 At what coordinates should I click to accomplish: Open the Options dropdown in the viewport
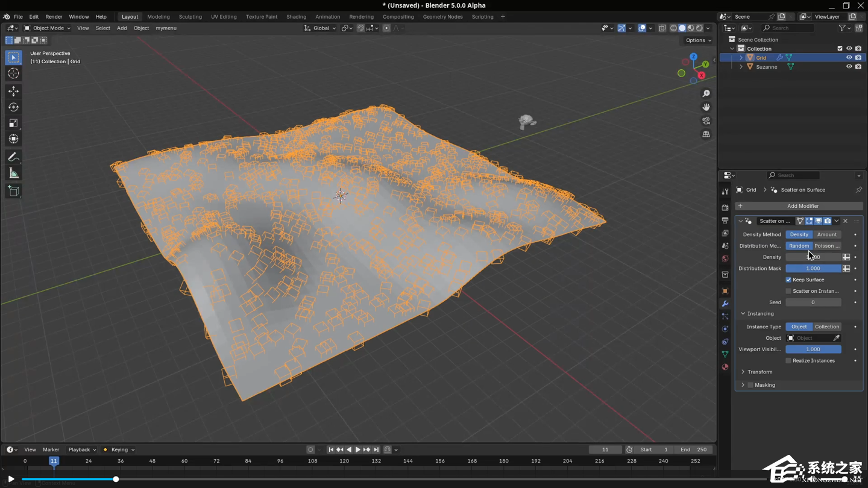pyautogui.click(x=696, y=40)
